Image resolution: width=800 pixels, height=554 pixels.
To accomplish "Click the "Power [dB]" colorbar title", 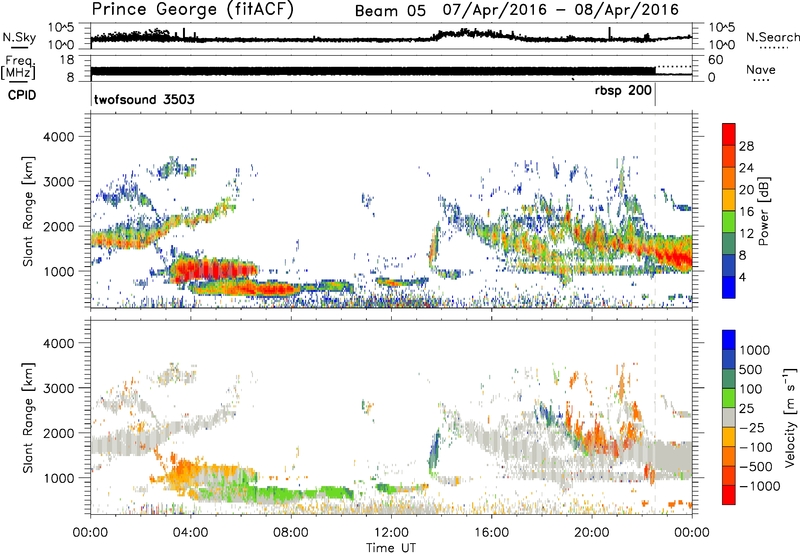I will tap(764, 211).
